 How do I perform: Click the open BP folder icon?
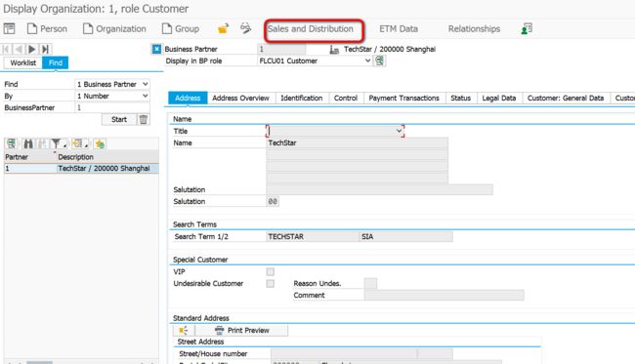click(x=223, y=28)
